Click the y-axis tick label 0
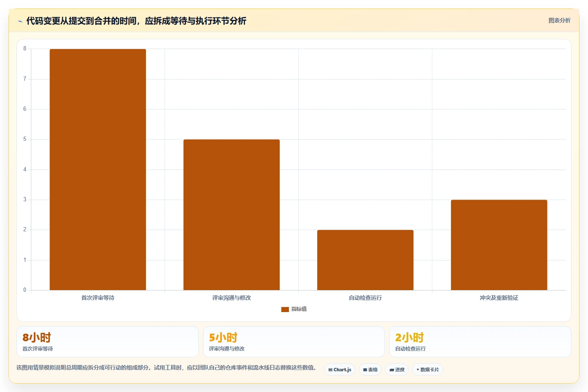This screenshot has width=588, height=392. click(25, 290)
